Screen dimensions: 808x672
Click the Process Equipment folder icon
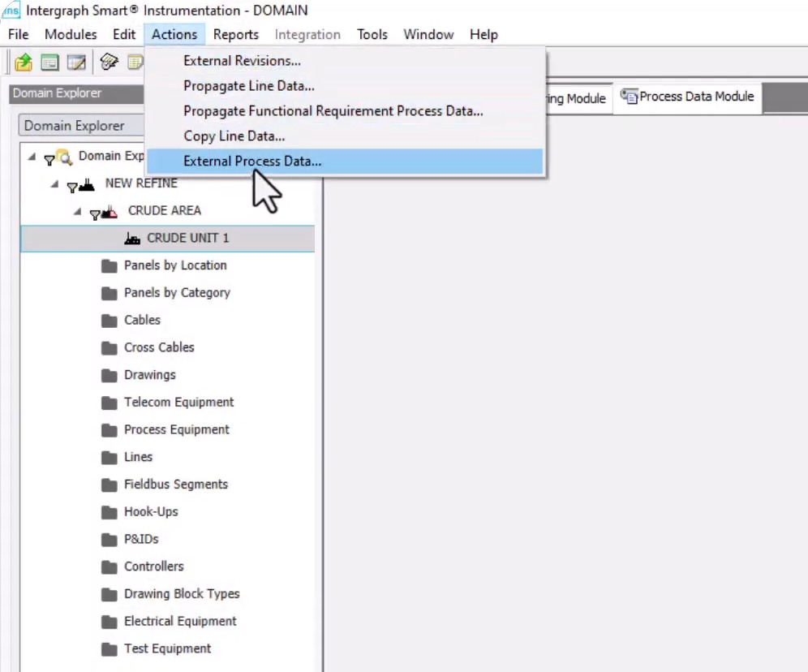click(x=110, y=430)
